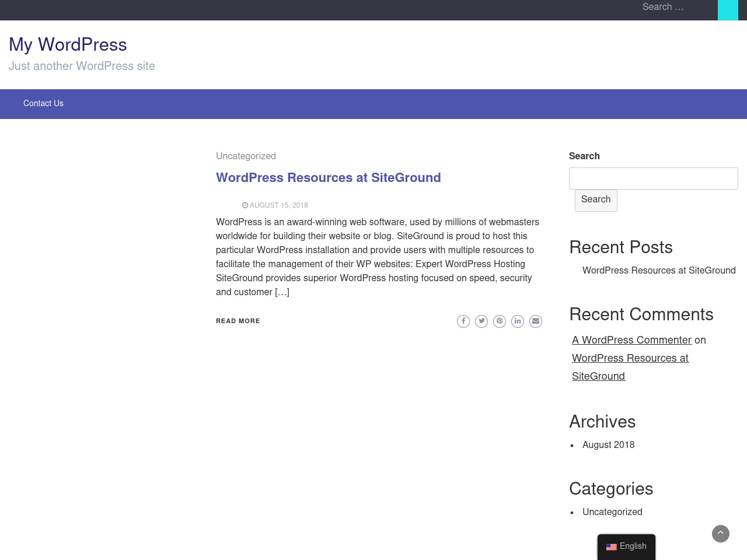Click the US flag language icon
Viewport: 747px width, 560px height.
tap(612, 547)
